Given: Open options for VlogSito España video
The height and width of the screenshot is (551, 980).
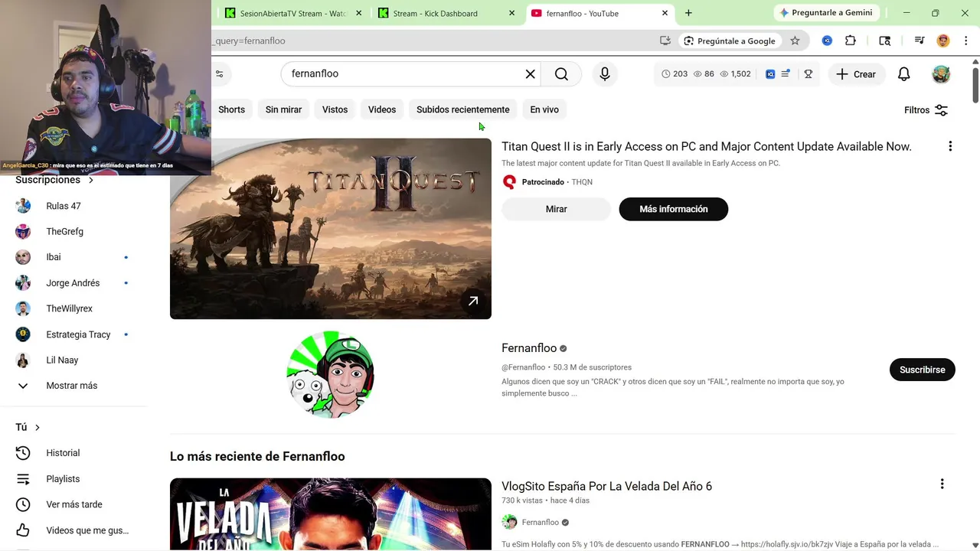Looking at the screenshot, I should coord(942,484).
